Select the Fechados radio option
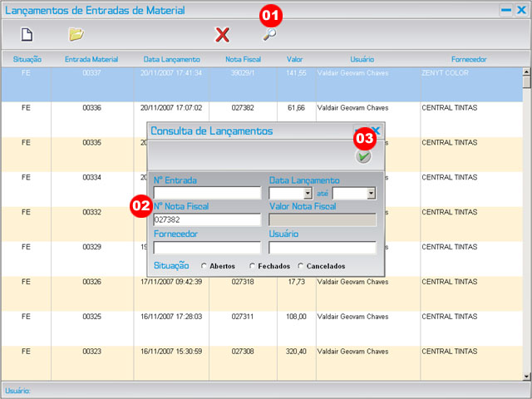 [253, 266]
